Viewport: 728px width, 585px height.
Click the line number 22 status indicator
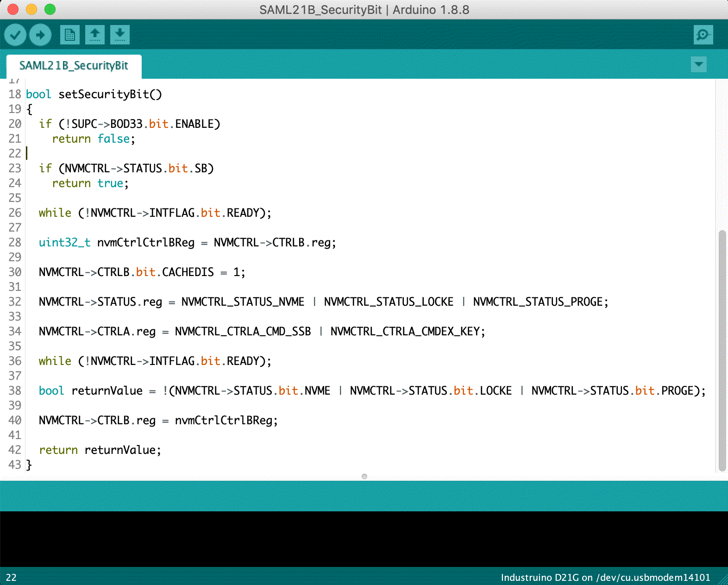pos(11,578)
